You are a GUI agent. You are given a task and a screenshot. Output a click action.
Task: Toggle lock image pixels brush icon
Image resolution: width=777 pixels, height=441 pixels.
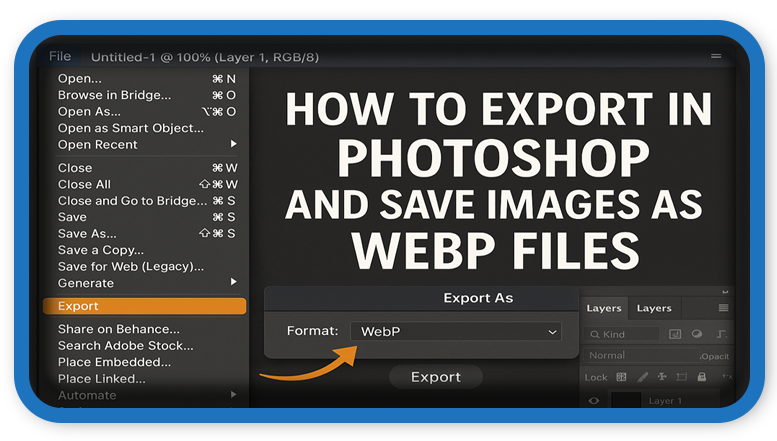pos(643,377)
